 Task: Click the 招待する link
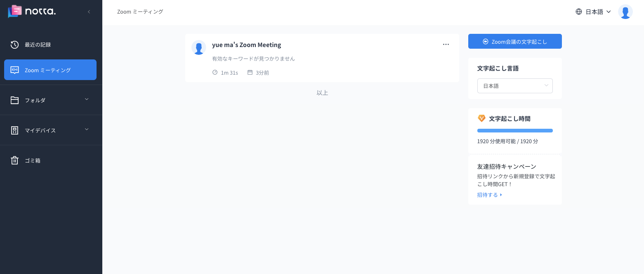(x=488, y=195)
